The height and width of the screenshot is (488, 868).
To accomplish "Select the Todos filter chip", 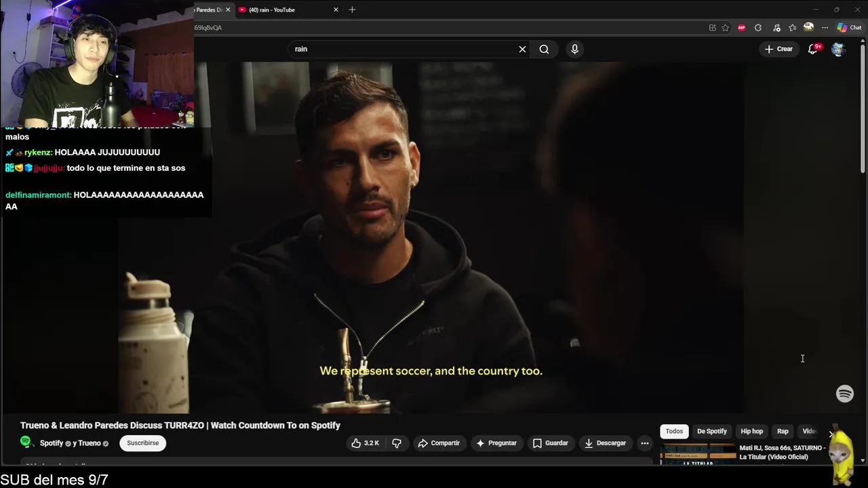I will tap(674, 431).
